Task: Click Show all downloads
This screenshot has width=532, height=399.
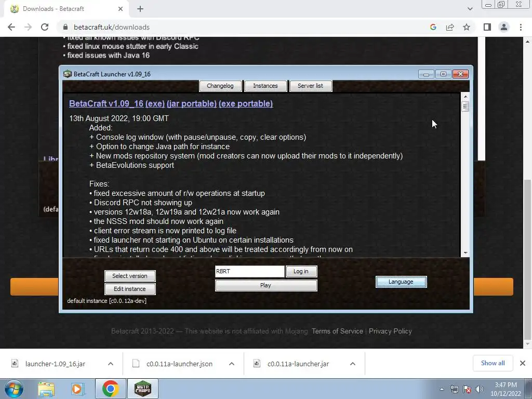Action: point(493,363)
